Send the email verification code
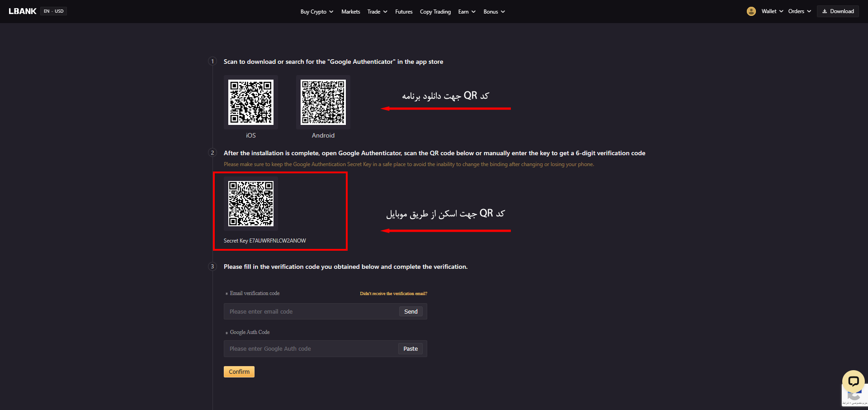 411,311
